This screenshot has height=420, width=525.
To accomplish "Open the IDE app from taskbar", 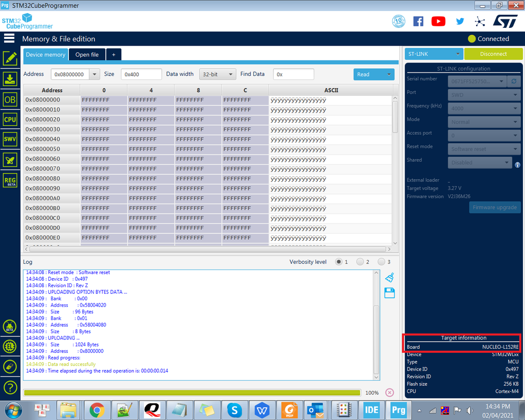I will pyautogui.click(x=372, y=411).
